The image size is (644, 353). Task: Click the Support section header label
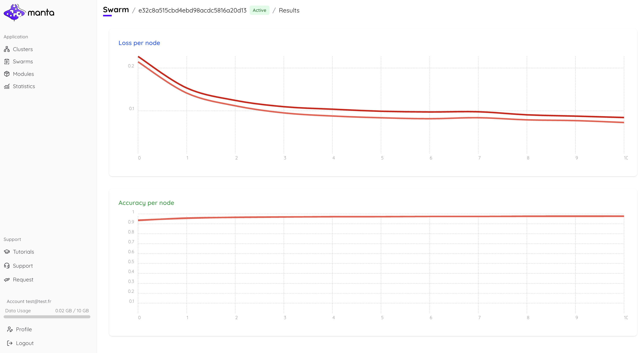pos(12,239)
